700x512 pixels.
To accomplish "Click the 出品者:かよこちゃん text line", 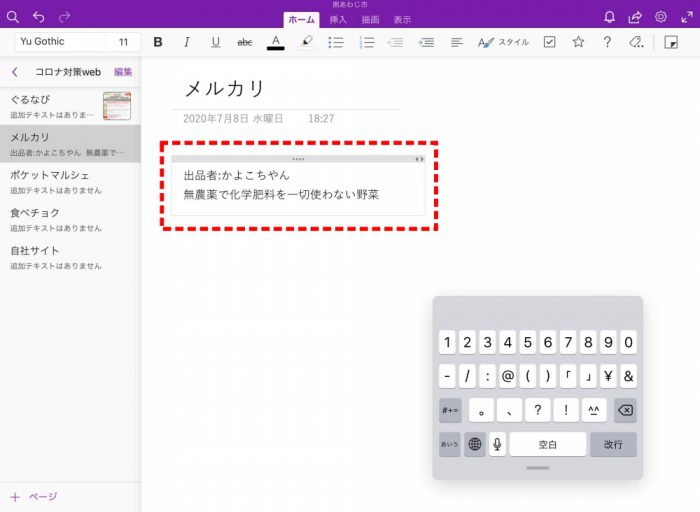I will tap(237, 175).
